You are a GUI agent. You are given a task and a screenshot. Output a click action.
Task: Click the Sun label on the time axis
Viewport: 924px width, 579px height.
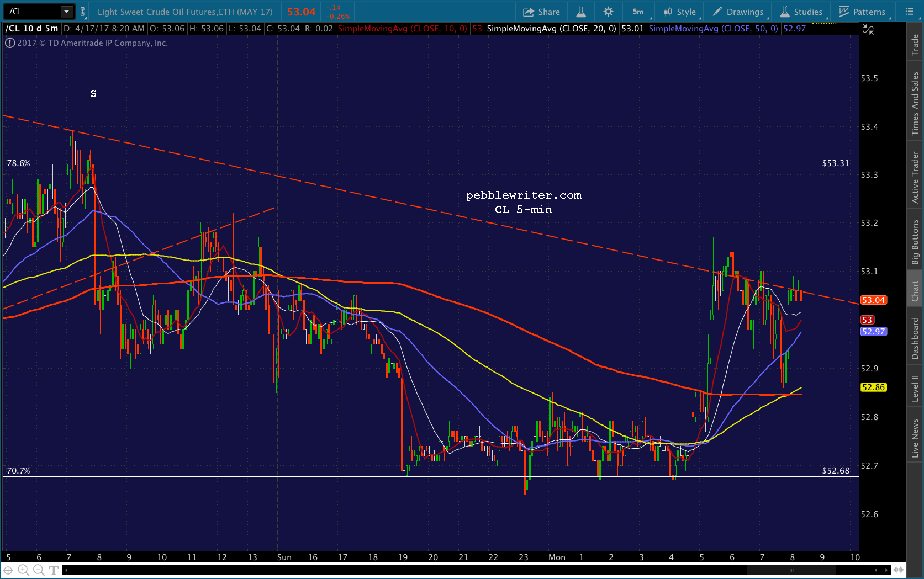click(x=284, y=557)
